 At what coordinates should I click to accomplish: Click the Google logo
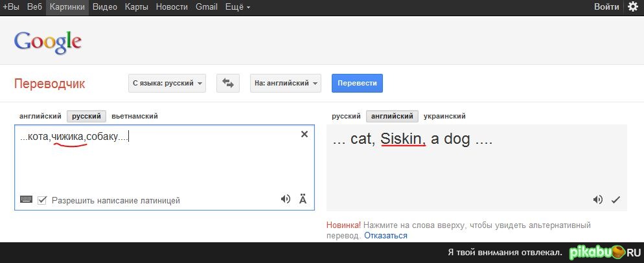click(47, 42)
